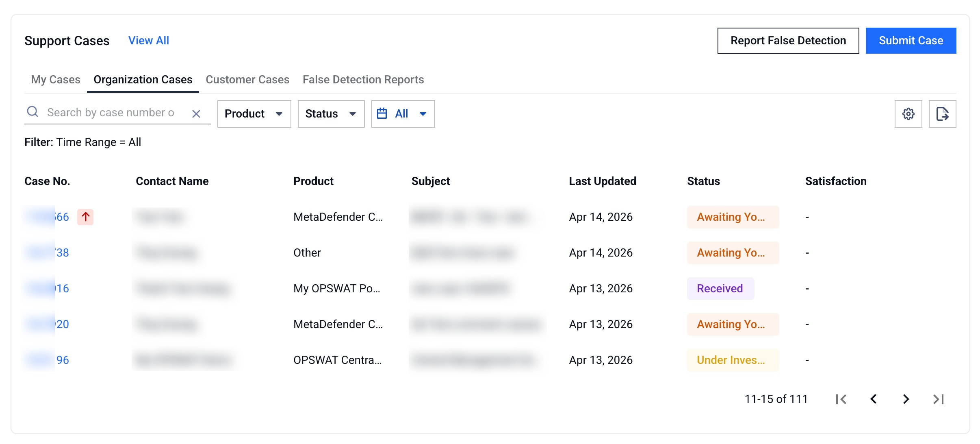The width and height of the screenshot is (980, 444).
Task: Go to previous page of cases
Action: click(874, 399)
